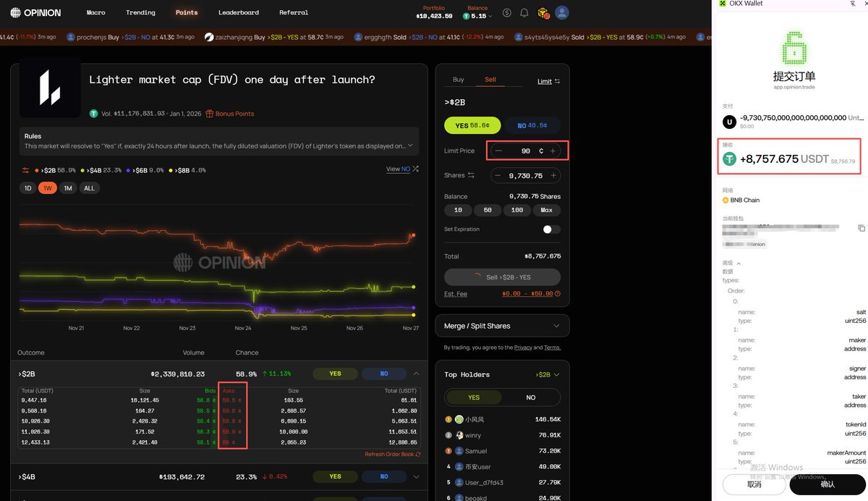Open the chart filter sliders icon

(x=26, y=170)
